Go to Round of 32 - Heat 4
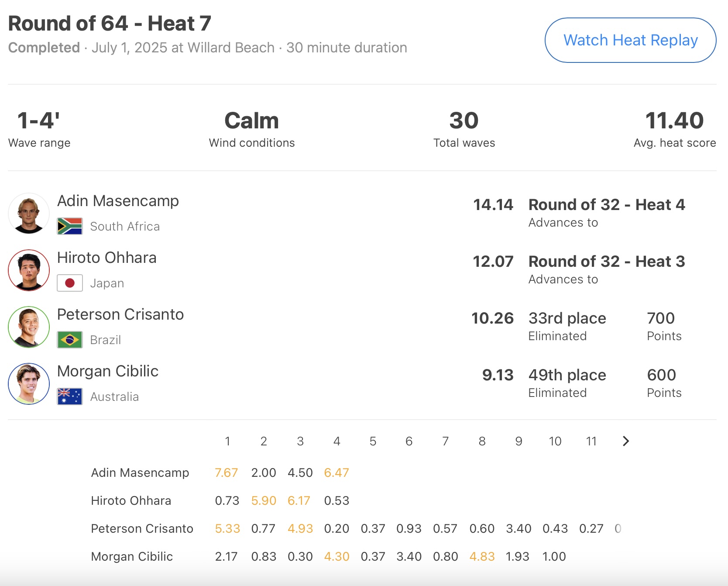728x586 pixels. pos(606,205)
